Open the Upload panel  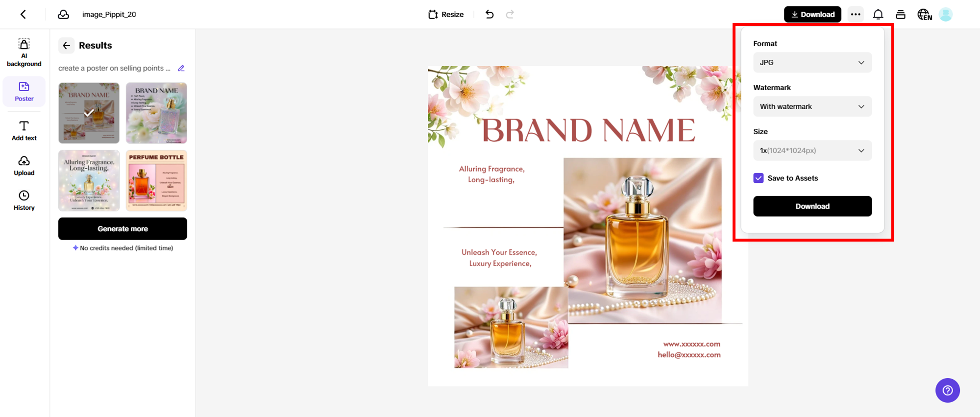point(24,166)
